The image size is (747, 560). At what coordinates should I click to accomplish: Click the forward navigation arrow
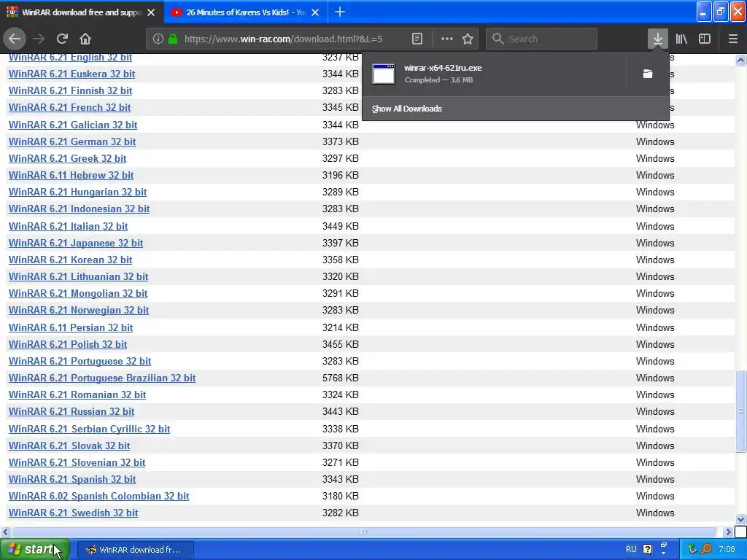(x=39, y=39)
